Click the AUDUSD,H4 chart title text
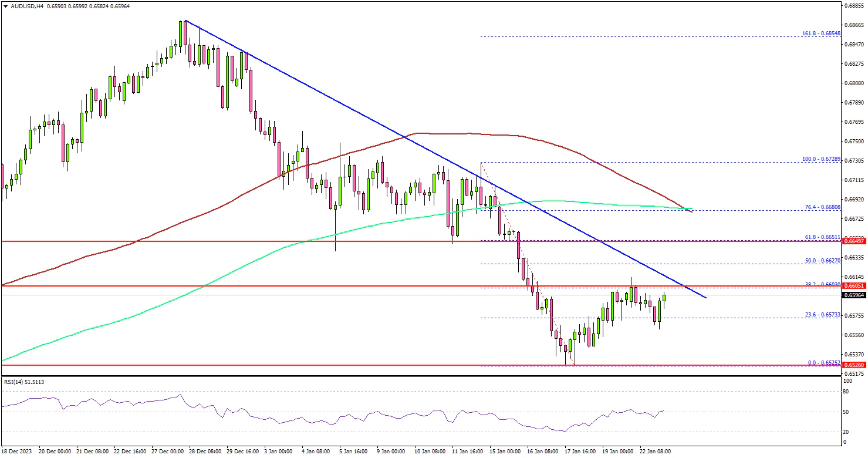This screenshot has width=868, height=458. pyautogui.click(x=25, y=6)
